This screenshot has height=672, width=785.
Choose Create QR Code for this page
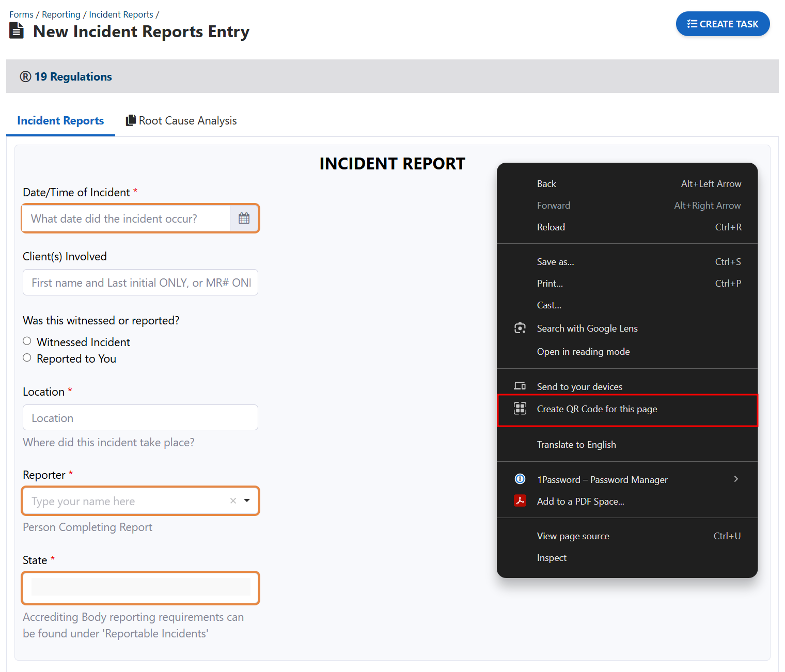[x=596, y=409]
